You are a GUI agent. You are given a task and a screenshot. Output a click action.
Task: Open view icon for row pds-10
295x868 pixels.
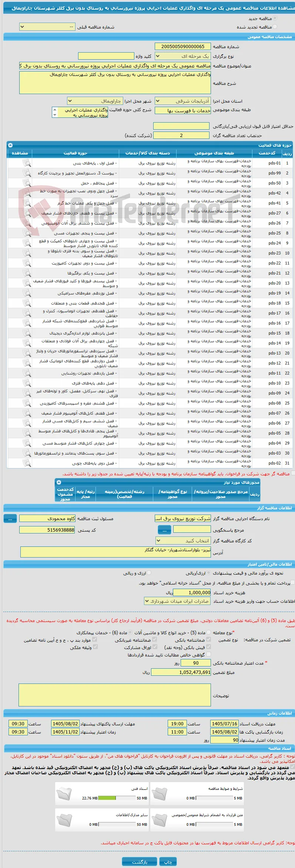[x=27, y=383]
